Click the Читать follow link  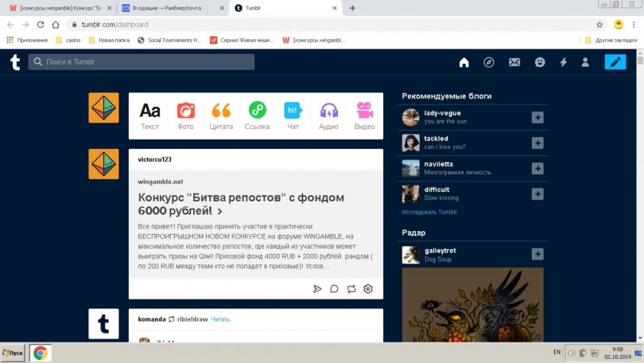(220, 319)
